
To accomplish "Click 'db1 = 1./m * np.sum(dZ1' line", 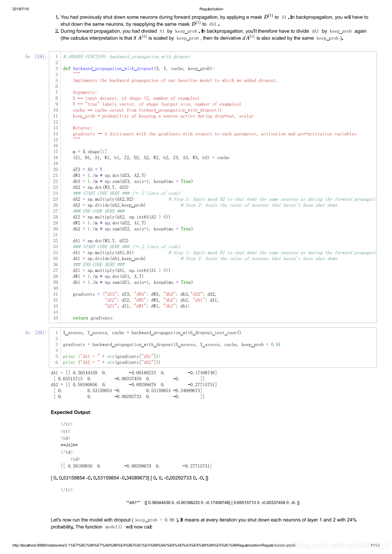I will click(133, 282).
